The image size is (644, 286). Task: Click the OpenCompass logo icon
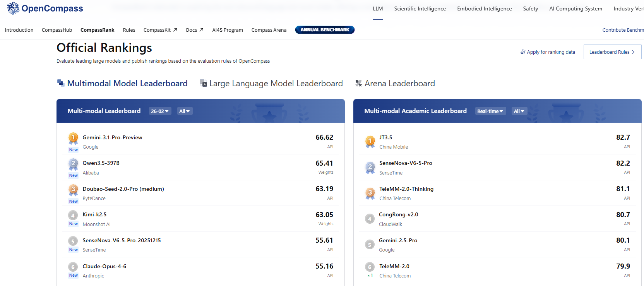coord(13,8)
